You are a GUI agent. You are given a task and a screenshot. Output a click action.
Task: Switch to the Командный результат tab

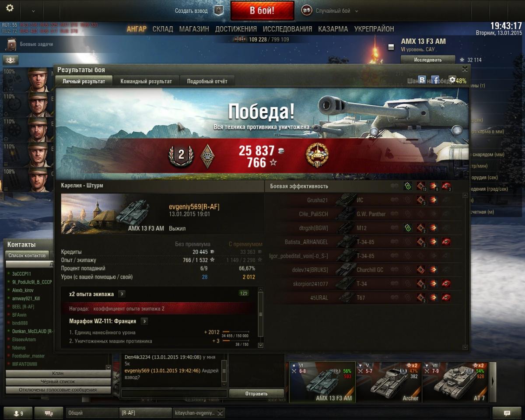point(146,81)
